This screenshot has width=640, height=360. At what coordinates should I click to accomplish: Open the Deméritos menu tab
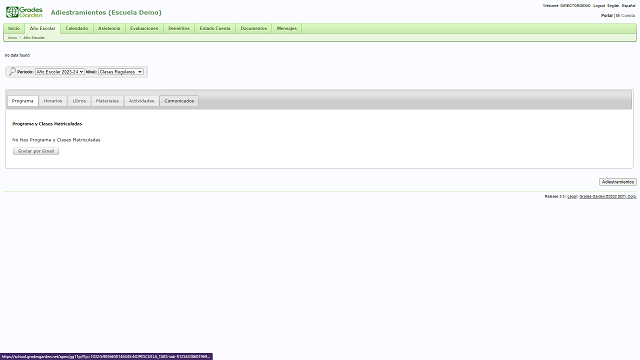coord(179,29)
